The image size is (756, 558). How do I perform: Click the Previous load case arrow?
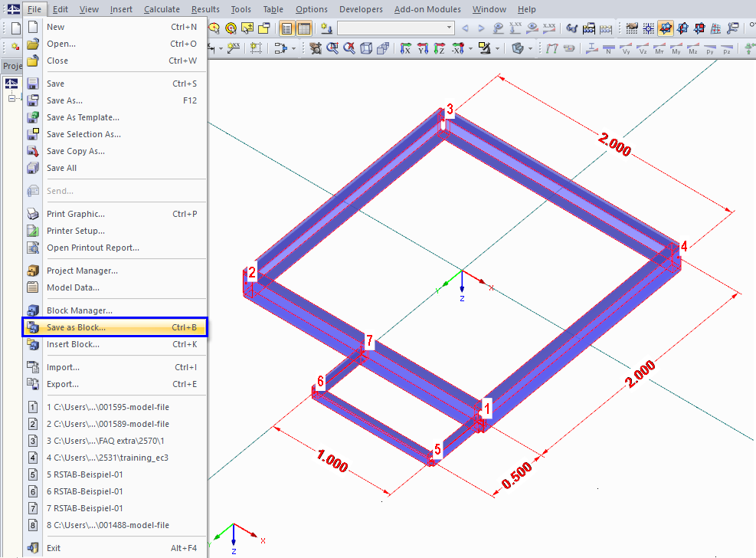pyautogui.click(x=465, y=28)
